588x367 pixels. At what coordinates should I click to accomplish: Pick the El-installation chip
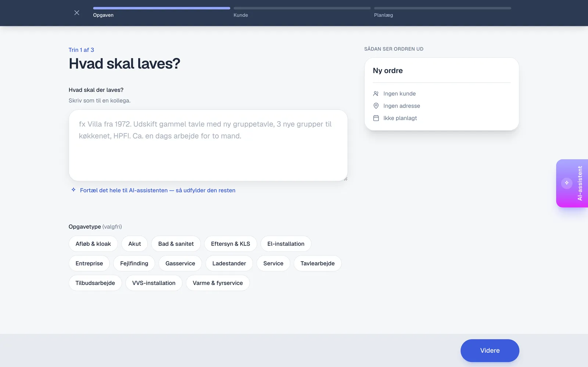[286, 244]
